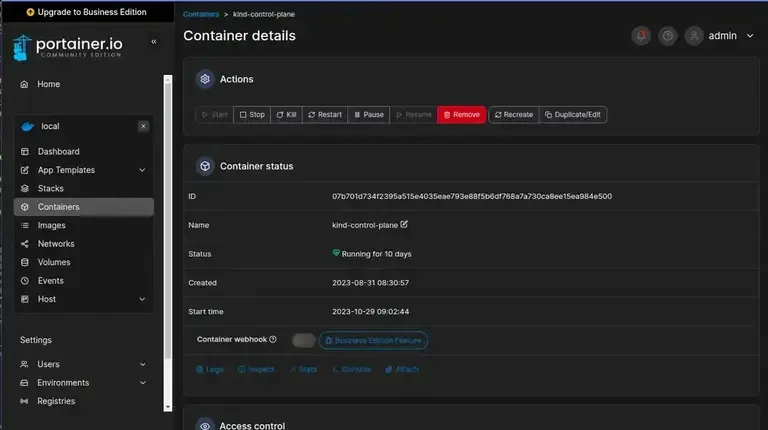Select the local environment entry
Image resolution: width=768 pixels, height=430 pixels.
[50, 126]
